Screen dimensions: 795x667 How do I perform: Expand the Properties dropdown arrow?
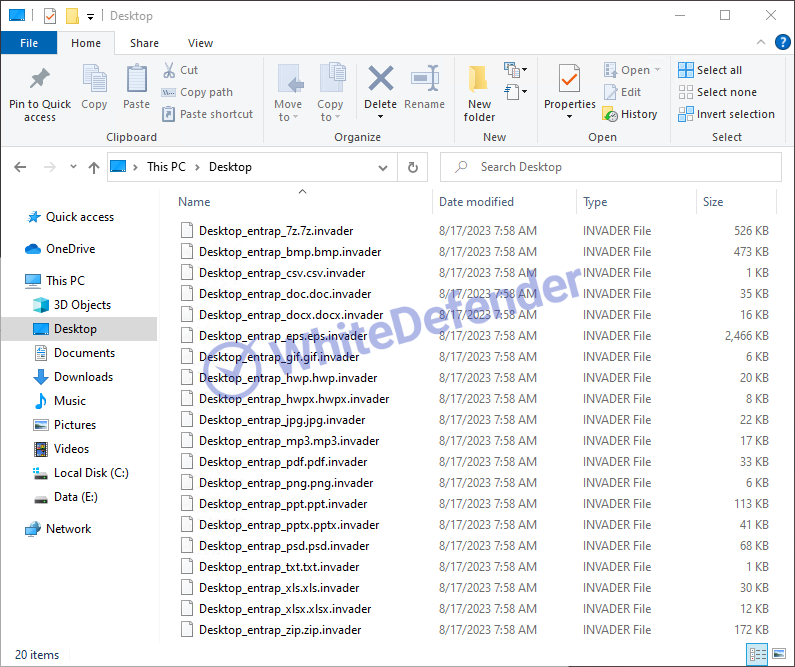569,117
